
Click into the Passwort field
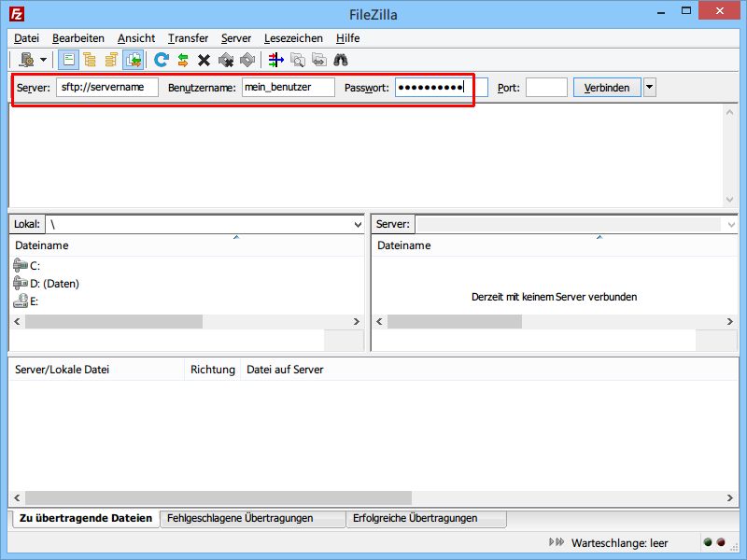(x=442, y=88)
